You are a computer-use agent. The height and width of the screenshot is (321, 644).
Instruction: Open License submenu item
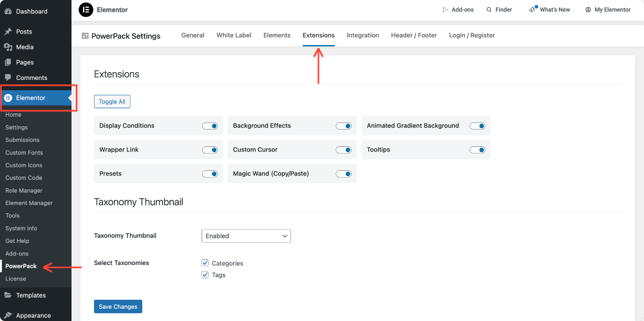click(15, 278)
